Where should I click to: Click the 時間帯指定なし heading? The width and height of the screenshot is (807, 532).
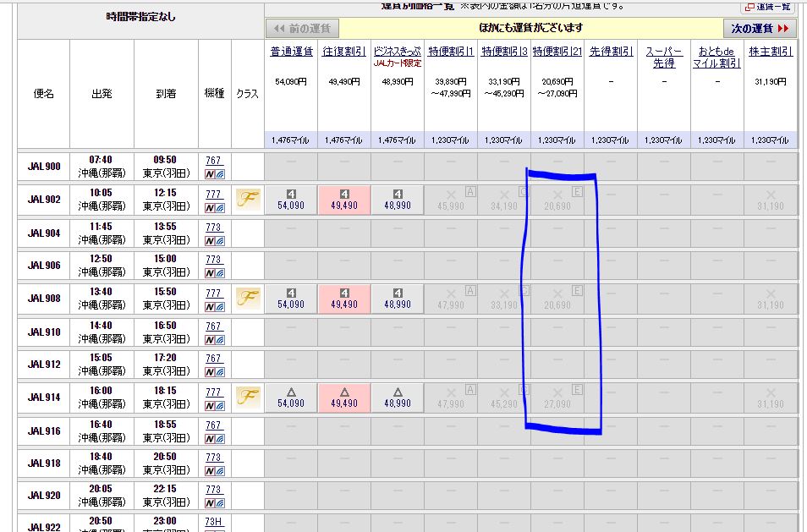pos(140,17)
